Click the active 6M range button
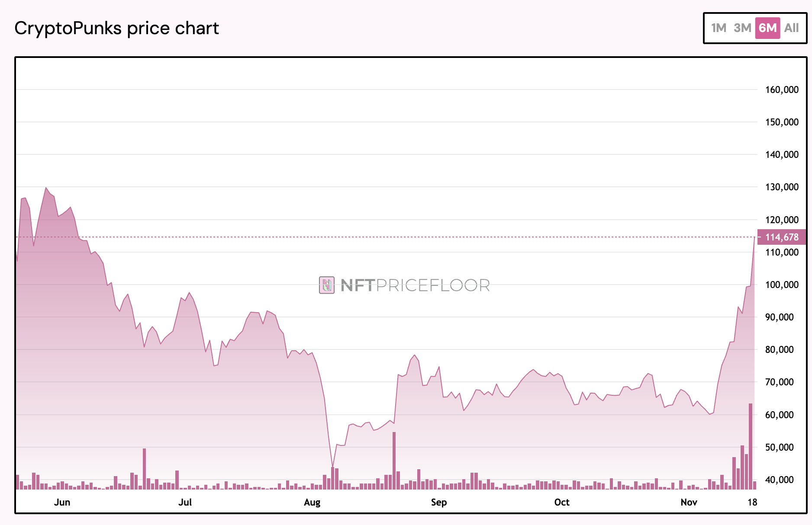 click(767, 28)
